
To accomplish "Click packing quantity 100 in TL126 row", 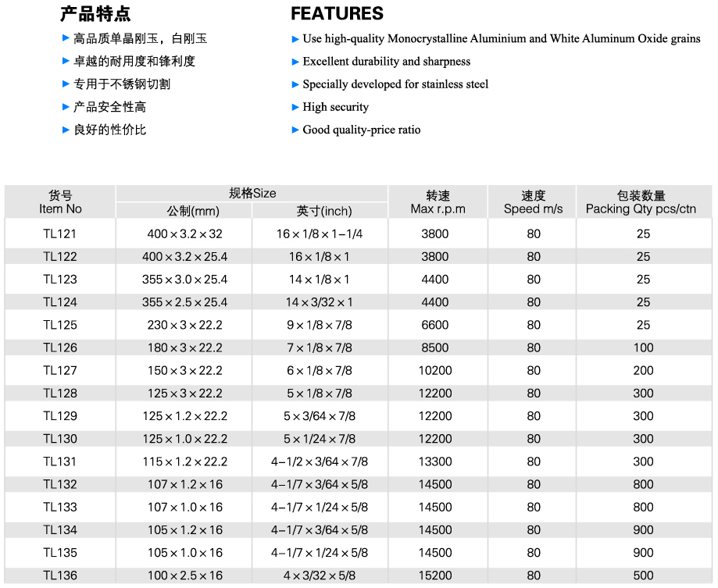I will 643,347.
